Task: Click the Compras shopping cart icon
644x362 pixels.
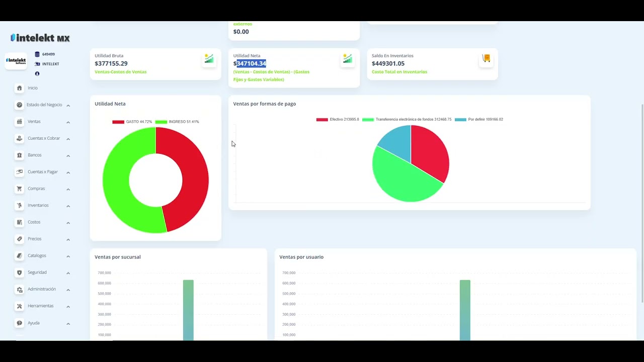Action: [x=19, y=189]
